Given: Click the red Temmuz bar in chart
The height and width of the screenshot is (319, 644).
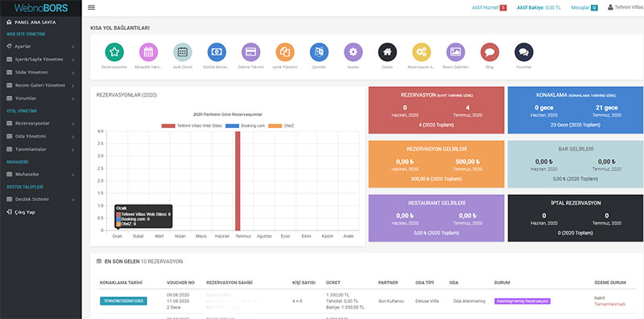Looking at the screenshot, I should coord(237,181).
